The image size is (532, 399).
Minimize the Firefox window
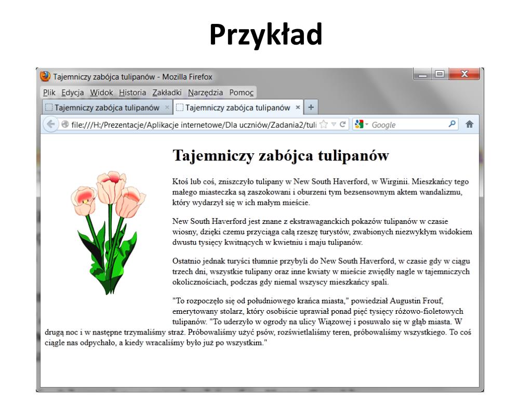click(x=422, y=74)
